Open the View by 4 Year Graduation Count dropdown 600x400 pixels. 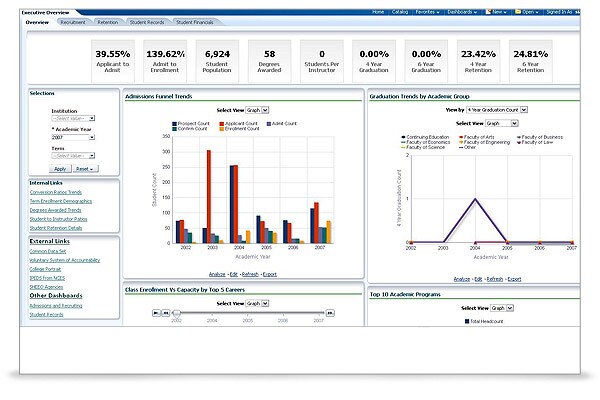click(497, 110)
